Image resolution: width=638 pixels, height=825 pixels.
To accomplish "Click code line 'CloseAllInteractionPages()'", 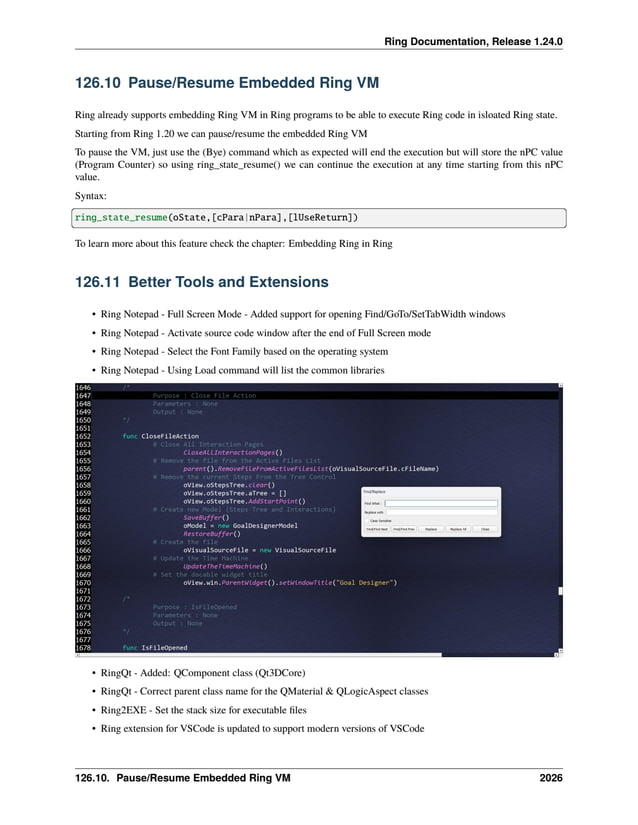I will pyautogui.click(x=233, y=452).
